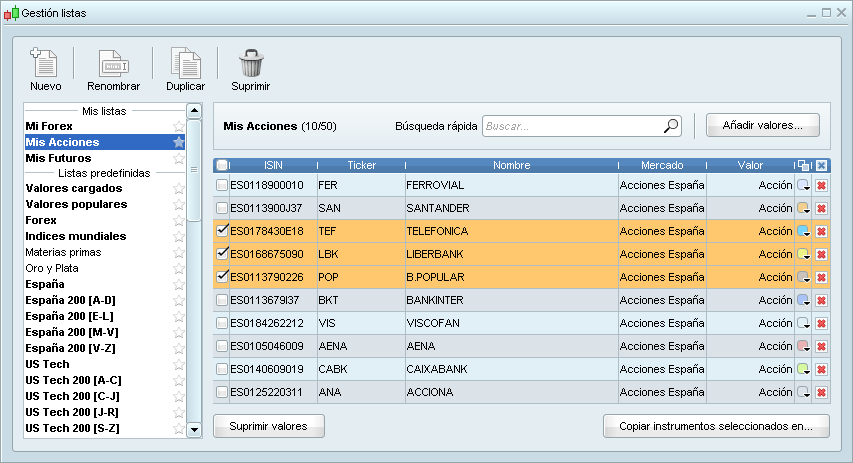Open the Valores populares predefined list

pyautogui.click(x=76, y=204)
